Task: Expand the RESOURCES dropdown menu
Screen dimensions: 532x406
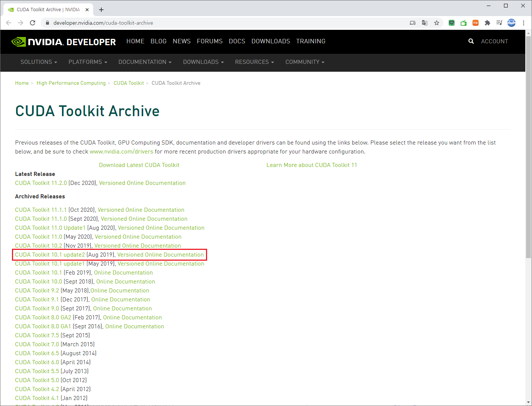Action: point(255,62)
